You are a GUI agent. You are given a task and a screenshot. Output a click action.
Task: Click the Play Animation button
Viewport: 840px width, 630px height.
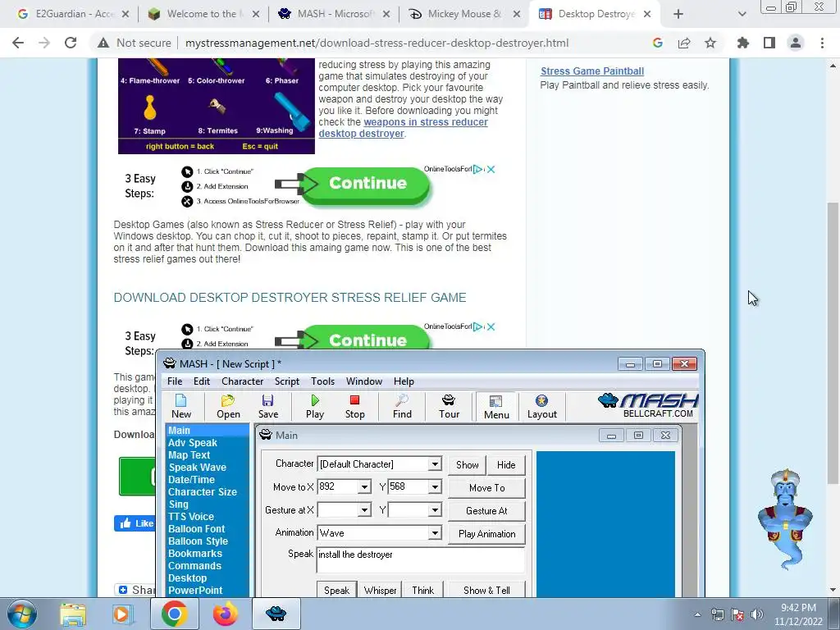pos(486,534)
